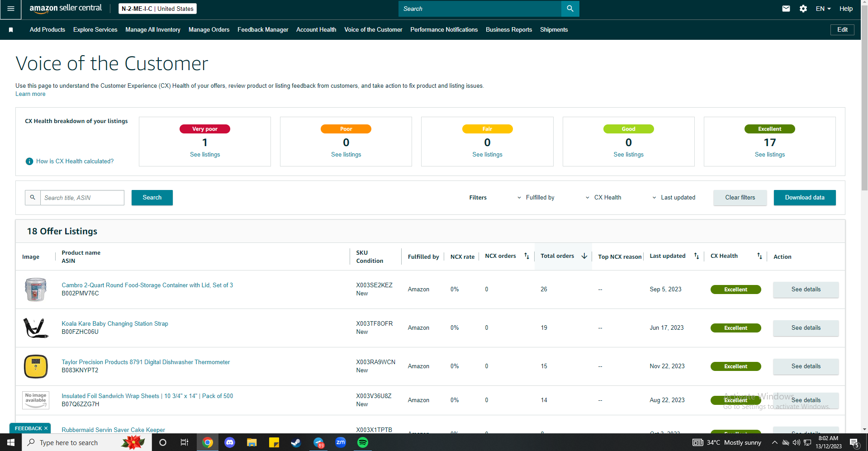The height and width of the screenshot is (451, 868).
Task: Open Steam from taskbar
Action: tap(296, 442)
